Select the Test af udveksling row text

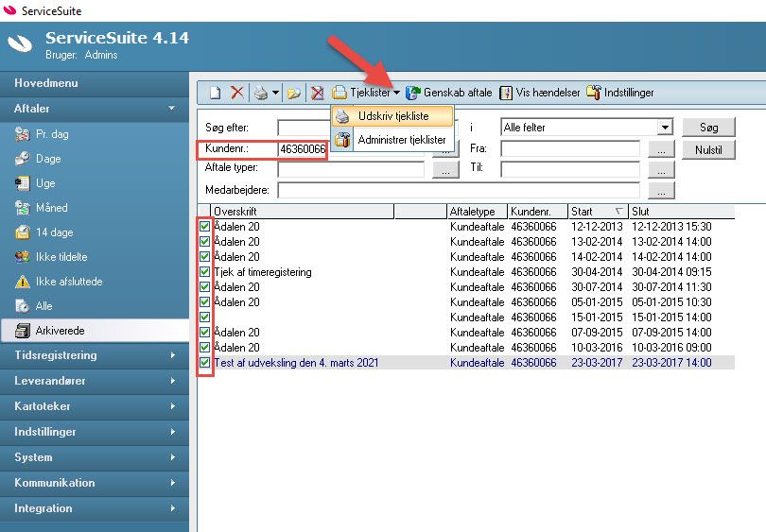pos(296,363)
